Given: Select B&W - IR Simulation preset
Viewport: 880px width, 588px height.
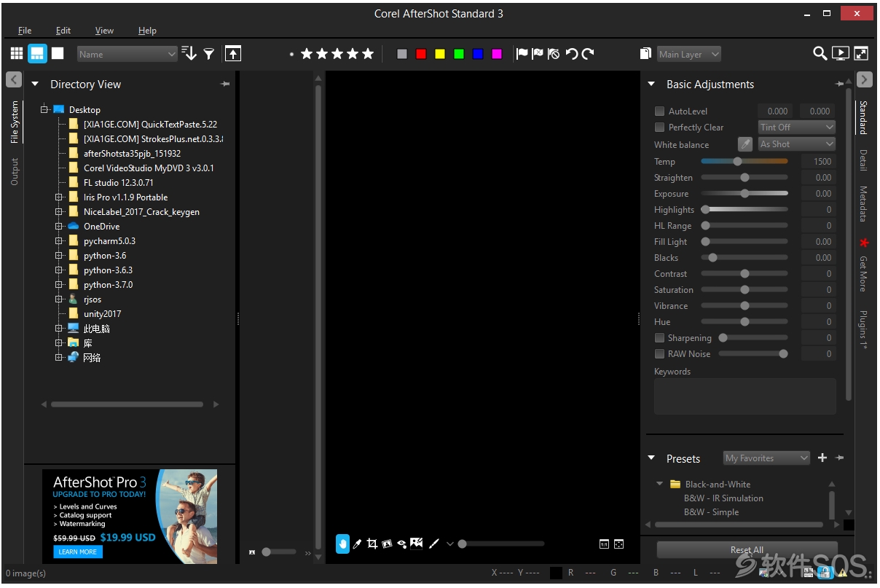Looking at the screenshot, I should click(x=723, y=498).
